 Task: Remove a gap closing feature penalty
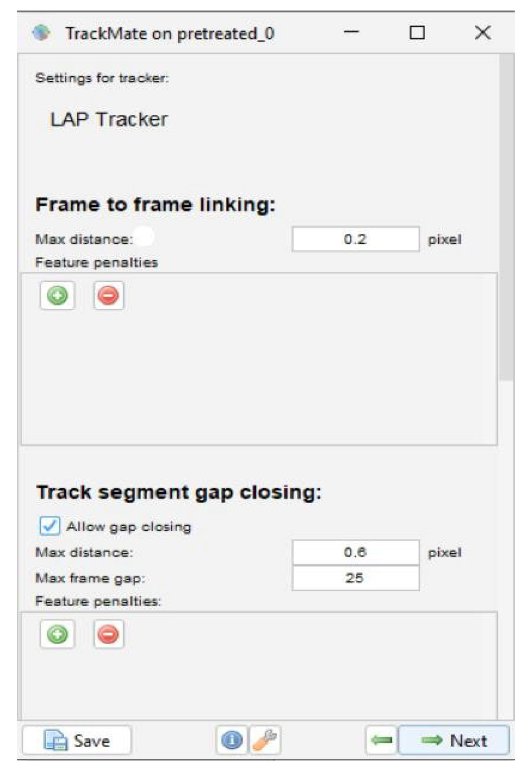click(109, 634)
